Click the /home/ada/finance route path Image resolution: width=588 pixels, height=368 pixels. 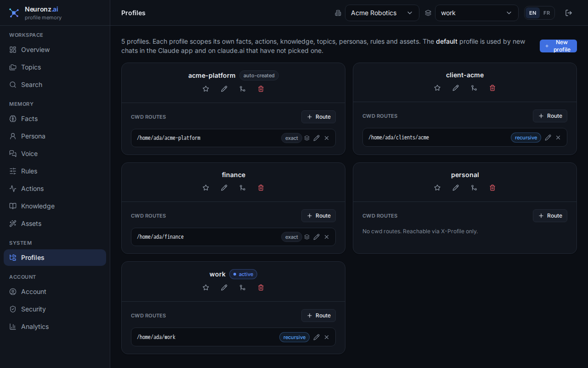pos(160,237)
